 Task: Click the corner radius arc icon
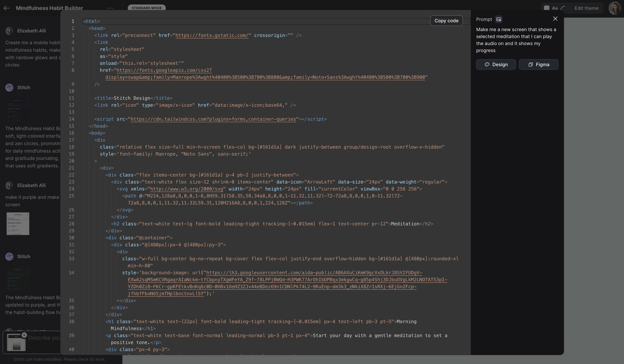563,8
